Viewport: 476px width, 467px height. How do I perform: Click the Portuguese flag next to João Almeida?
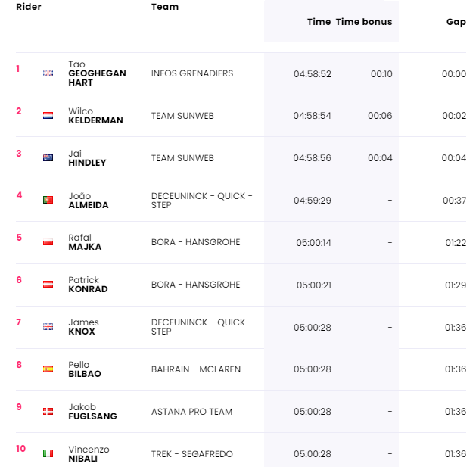(48, 200)
